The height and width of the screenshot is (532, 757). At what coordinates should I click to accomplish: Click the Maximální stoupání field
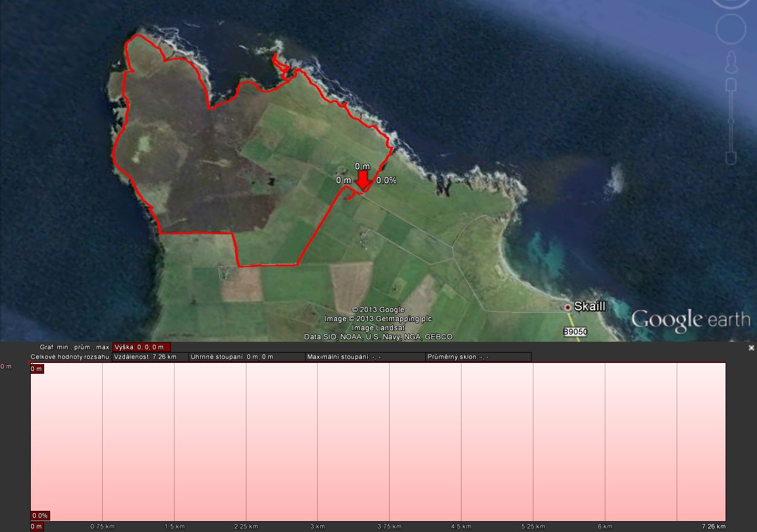(365, 357)
